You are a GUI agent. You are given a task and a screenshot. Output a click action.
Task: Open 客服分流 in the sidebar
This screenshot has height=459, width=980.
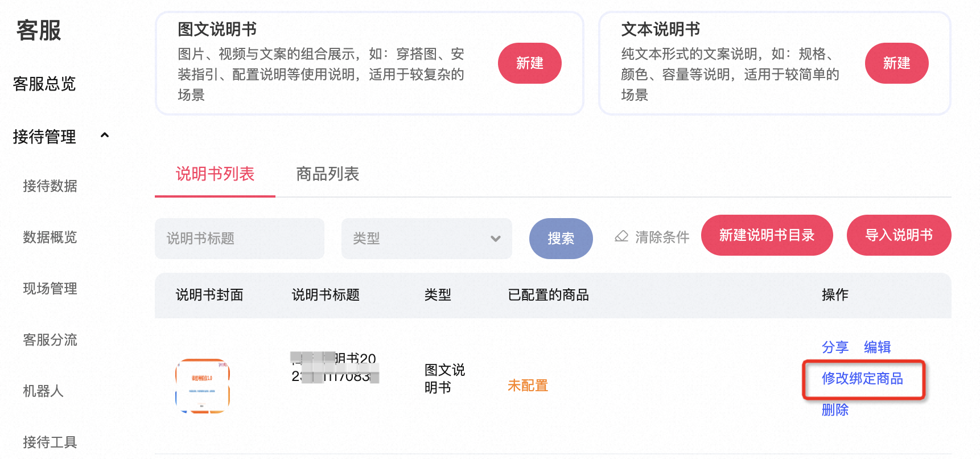pyautogui.click(x=50, y=340)
